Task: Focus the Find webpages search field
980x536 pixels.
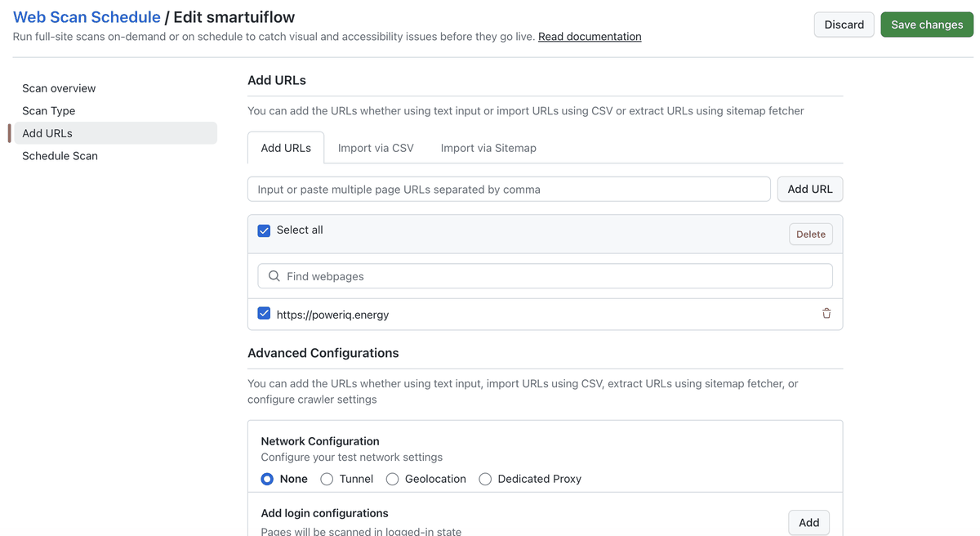Action: [545, 276]
